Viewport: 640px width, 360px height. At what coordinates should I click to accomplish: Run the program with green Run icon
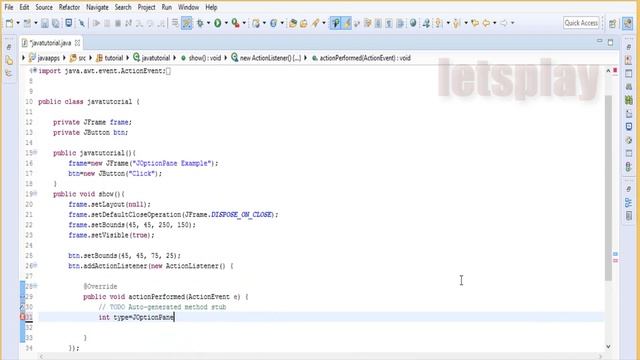[x=218, y=23]
